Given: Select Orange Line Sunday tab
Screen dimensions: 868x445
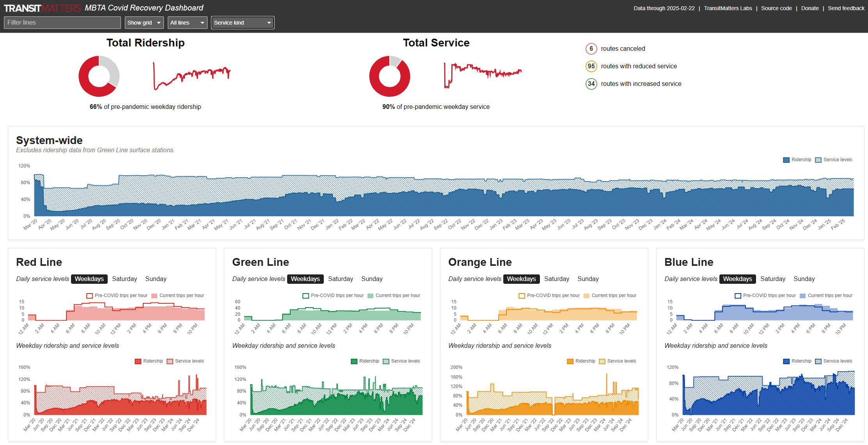Looking at the screenshot, I should (x=588, y=279).
